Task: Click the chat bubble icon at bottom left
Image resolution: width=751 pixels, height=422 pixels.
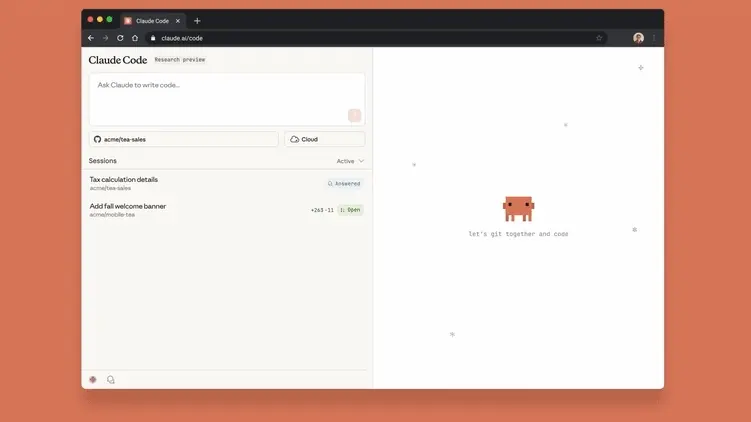Action: tap(111, 379)
